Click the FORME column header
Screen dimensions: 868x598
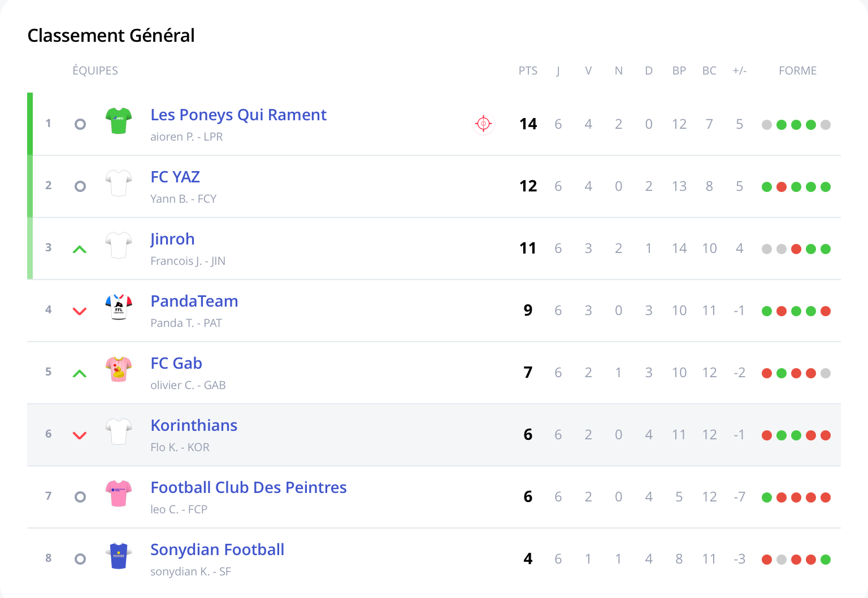[797, 71]
